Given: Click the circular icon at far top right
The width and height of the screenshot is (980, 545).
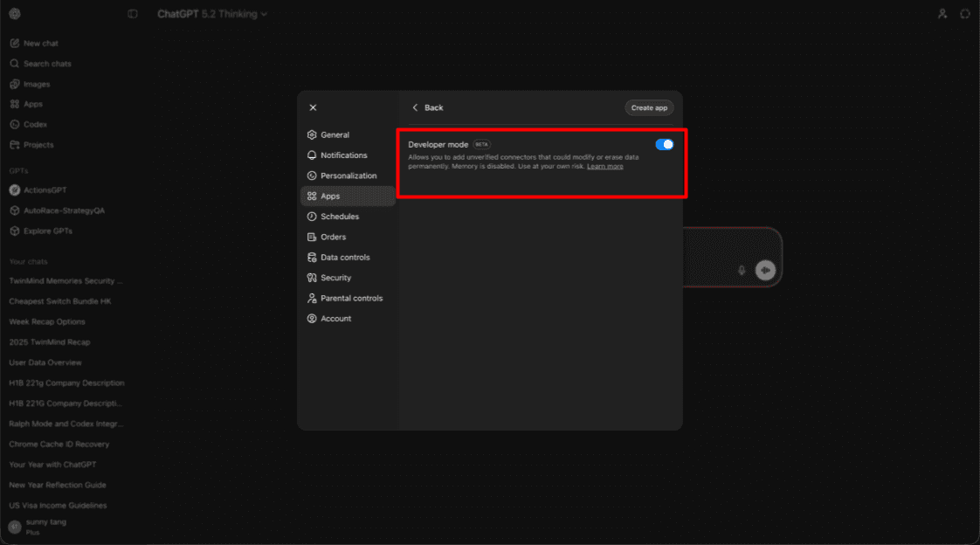Looking at the screenshot, I should (965, 14).
